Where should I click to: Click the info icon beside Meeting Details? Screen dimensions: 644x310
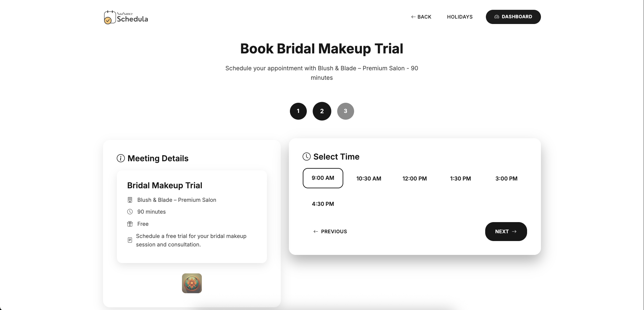(120, 158)
